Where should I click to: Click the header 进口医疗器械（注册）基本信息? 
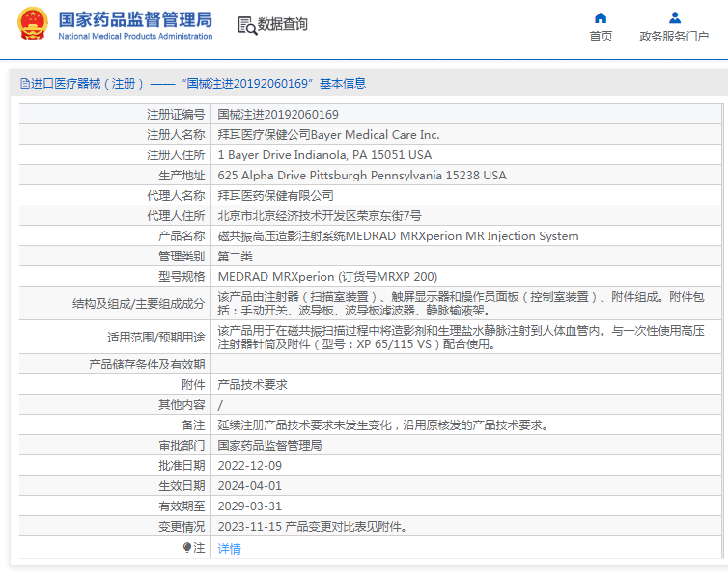point(193,84)
